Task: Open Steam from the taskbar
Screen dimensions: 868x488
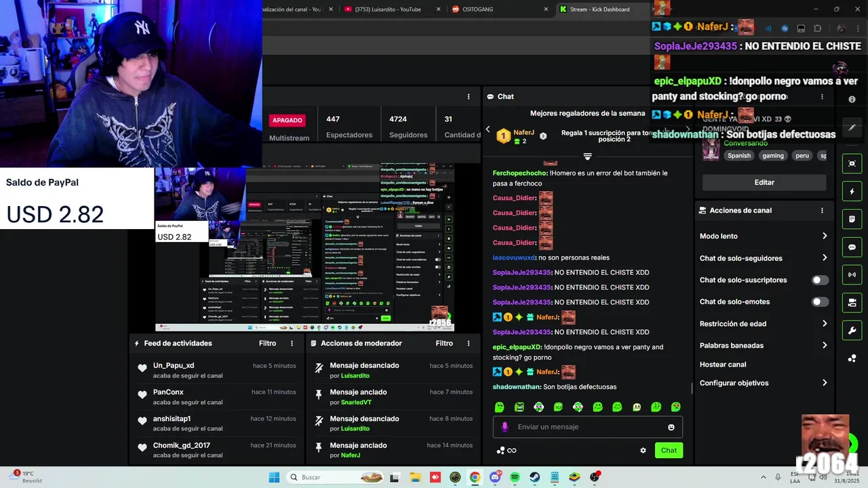Action: (x=534, y=477)
